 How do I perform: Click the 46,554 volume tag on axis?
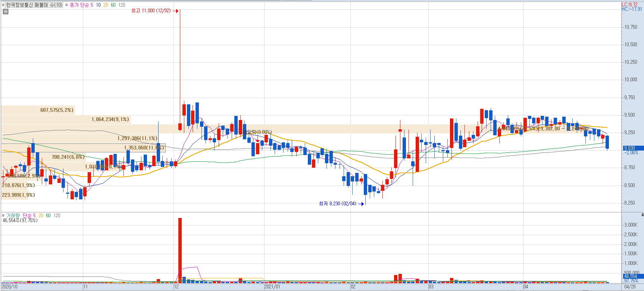point(633,276)
